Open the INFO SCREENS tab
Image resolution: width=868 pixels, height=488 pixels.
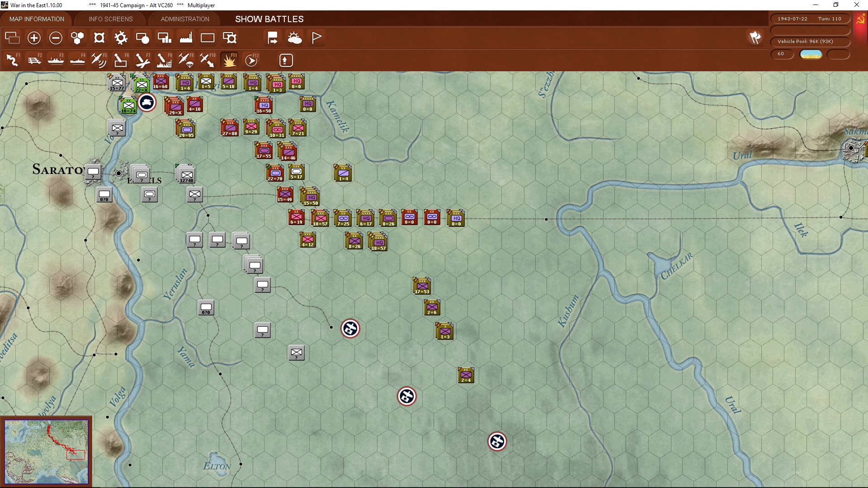[111, 19]
